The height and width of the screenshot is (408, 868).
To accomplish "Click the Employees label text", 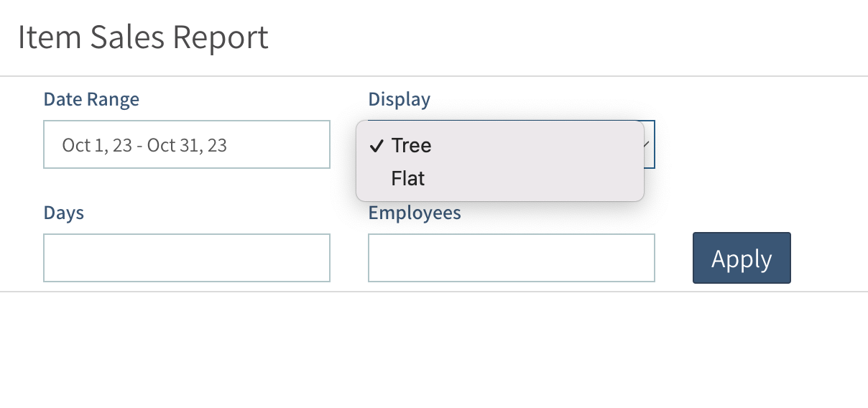I will click(x=415, y=213).
